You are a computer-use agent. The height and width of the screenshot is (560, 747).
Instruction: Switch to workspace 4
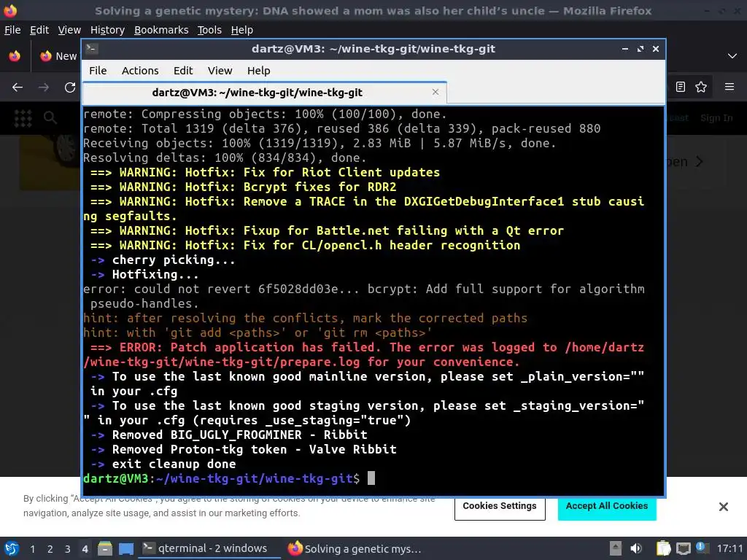tap(85, 549)
